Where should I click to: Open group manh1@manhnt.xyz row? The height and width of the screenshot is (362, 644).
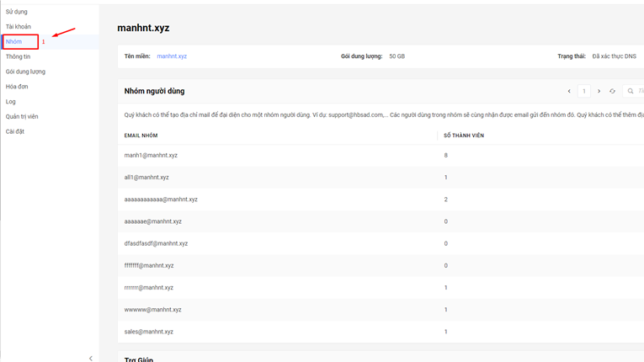(151, 155)
